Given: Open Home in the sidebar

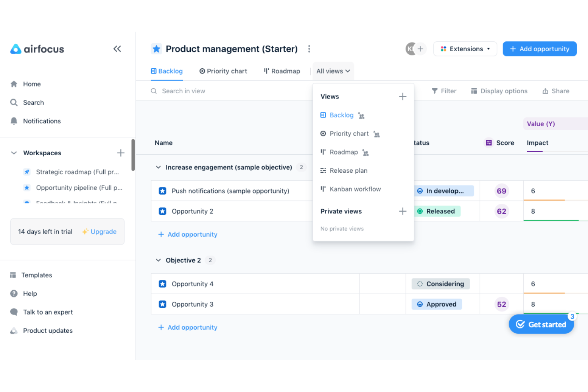Looking at the screenshot, I should pos(32,84).
